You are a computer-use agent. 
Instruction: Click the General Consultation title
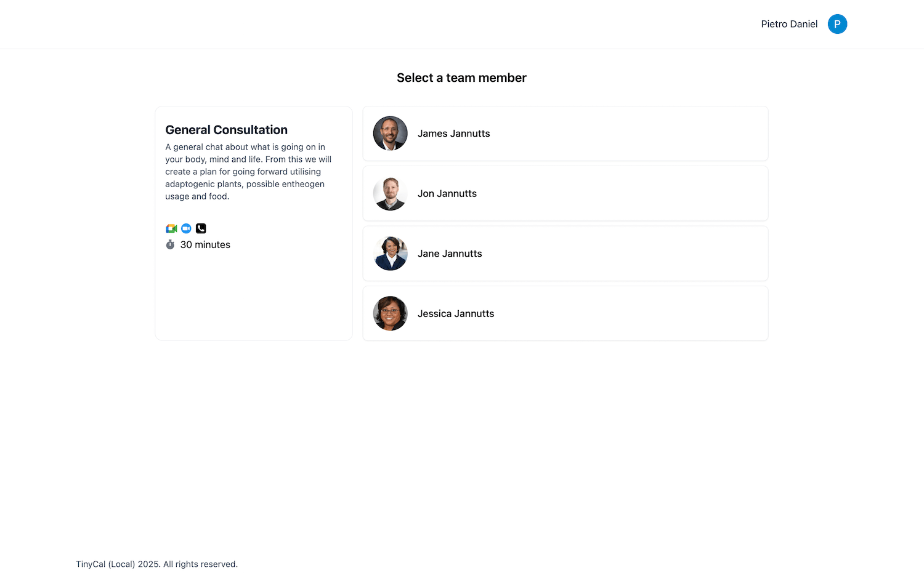(226, 130)
